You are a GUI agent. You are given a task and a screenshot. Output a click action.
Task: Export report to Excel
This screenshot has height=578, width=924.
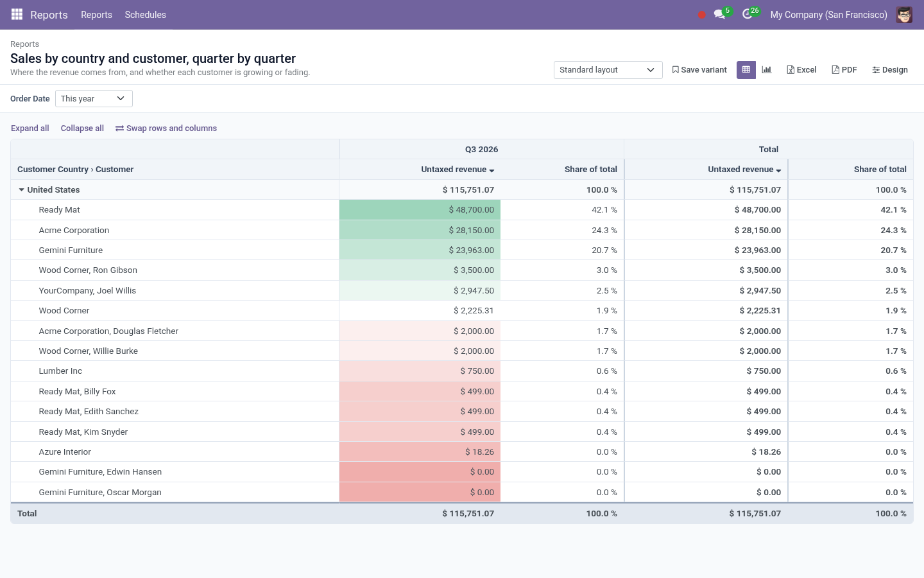(x=801, y=69)
